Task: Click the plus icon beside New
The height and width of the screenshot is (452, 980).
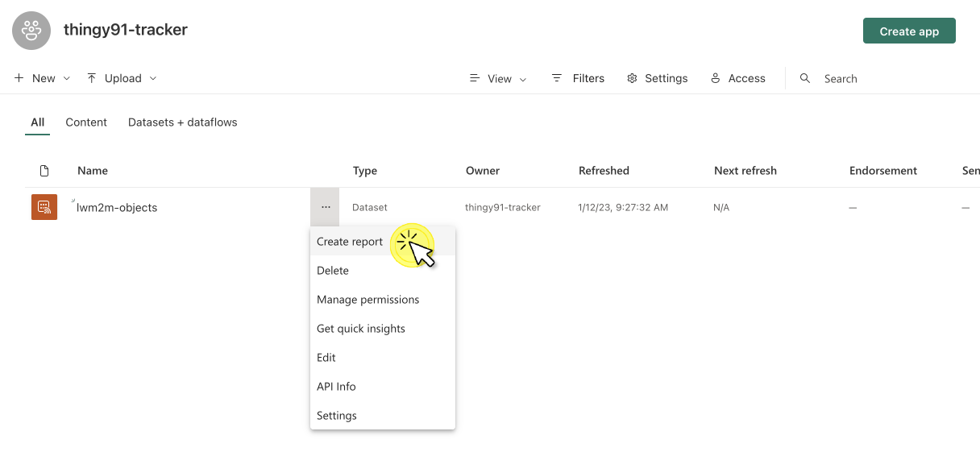Action: (19, 78)
